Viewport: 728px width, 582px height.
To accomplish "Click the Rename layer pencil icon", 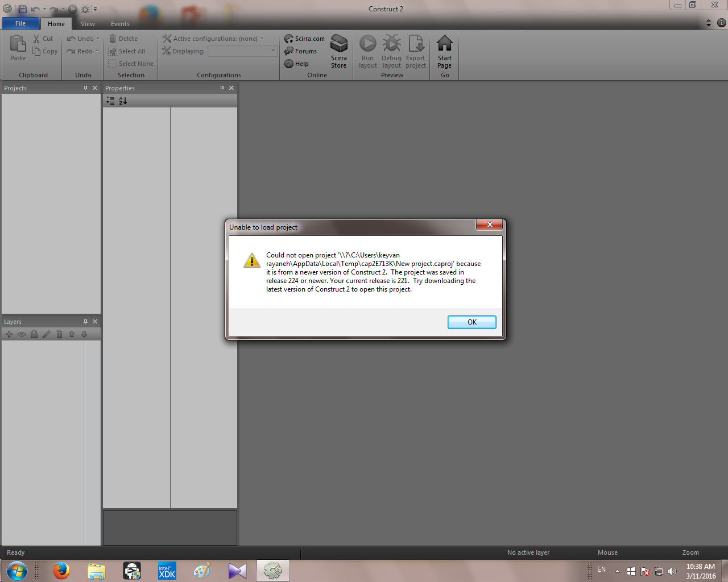I will [47, 334].
